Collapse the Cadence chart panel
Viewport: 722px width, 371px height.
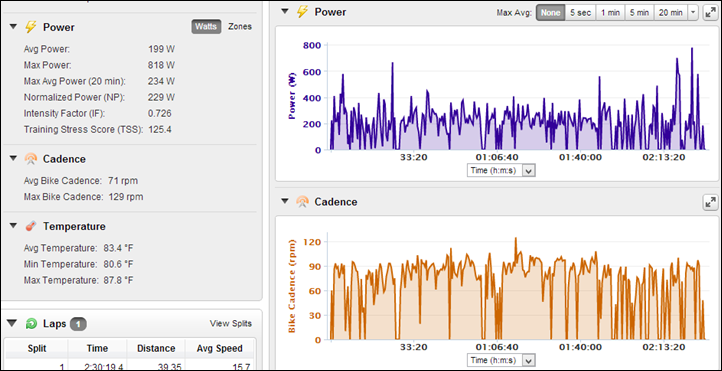pos(285,202)
